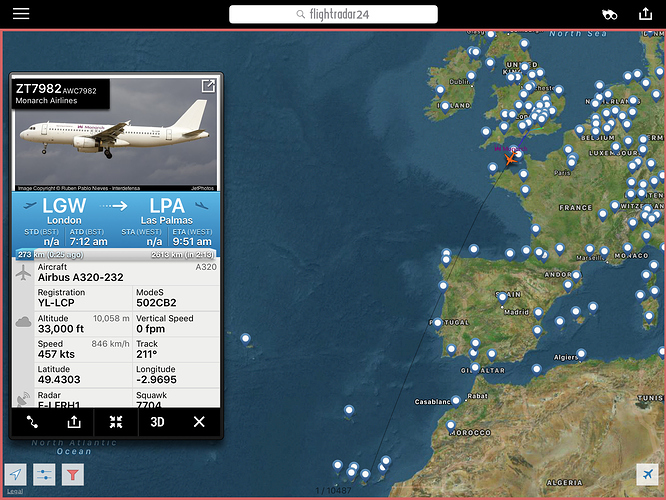Tap LPA Las Palmas arrival airport
The height and width of the screenshot is (500, 666).
[167, 211]
